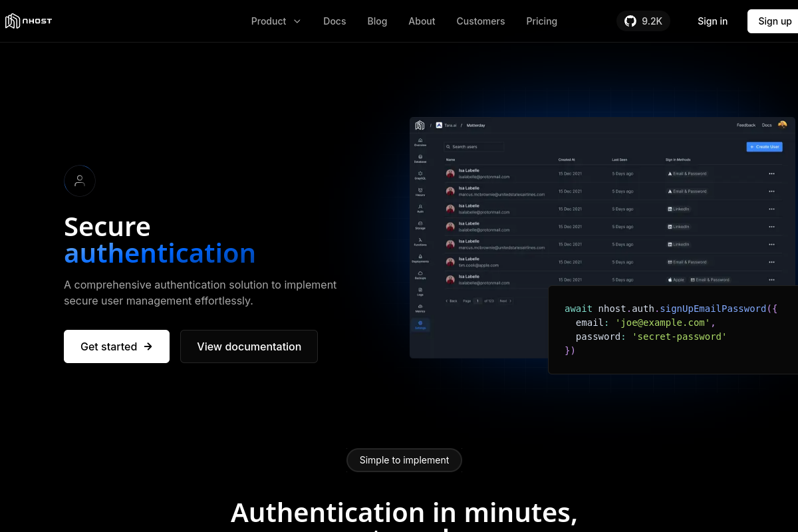The height and width of the screenshot is (532, 798).
Task: Open Storage in dashboard sidebar
Action: [420, 225]
